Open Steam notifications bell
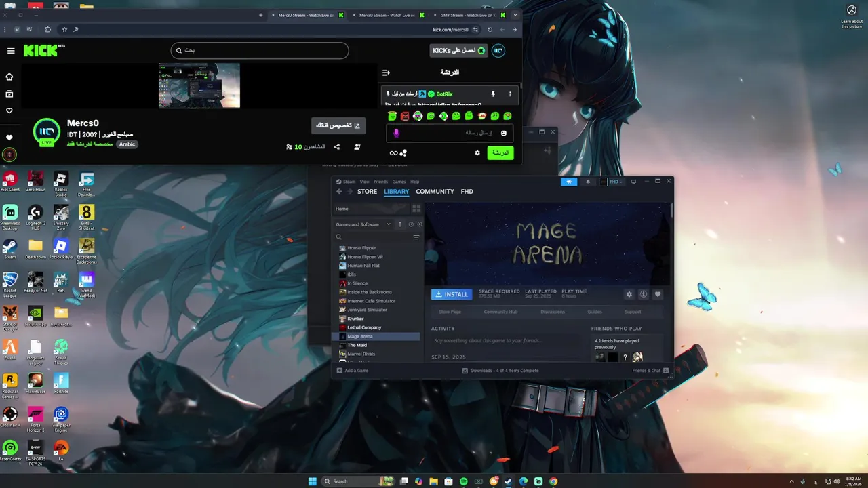868x488 pixels. (588, 182)
